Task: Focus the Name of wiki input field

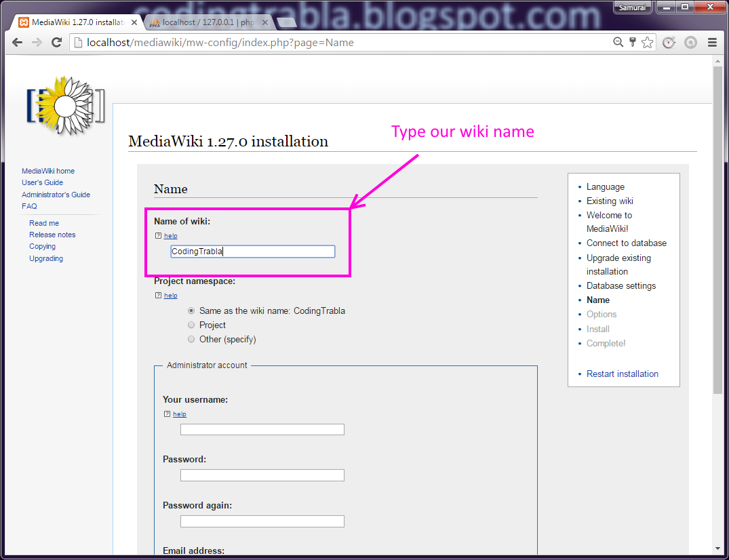Action: tap(252, 252)
